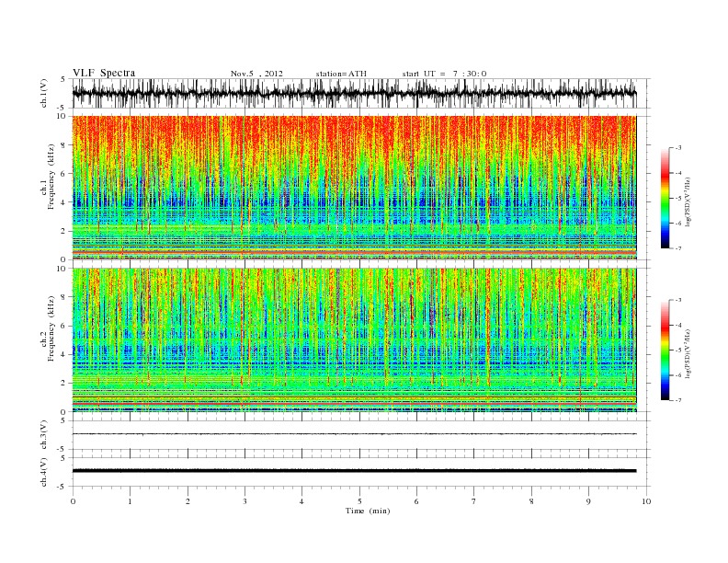The width and height of the screenshot is (728, 563).
Task: Click the ch.1 "Frequency (kHz)" axis label
Action: 51,177
